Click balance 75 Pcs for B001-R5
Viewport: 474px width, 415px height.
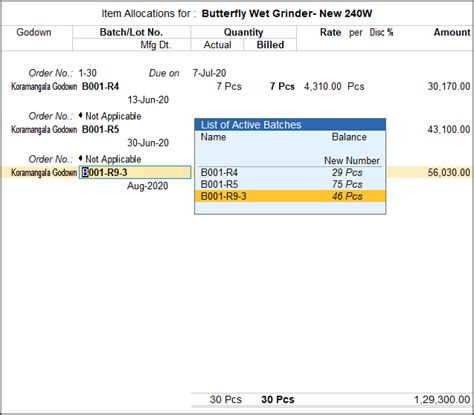pyautogui.click(x=347, y=184)
